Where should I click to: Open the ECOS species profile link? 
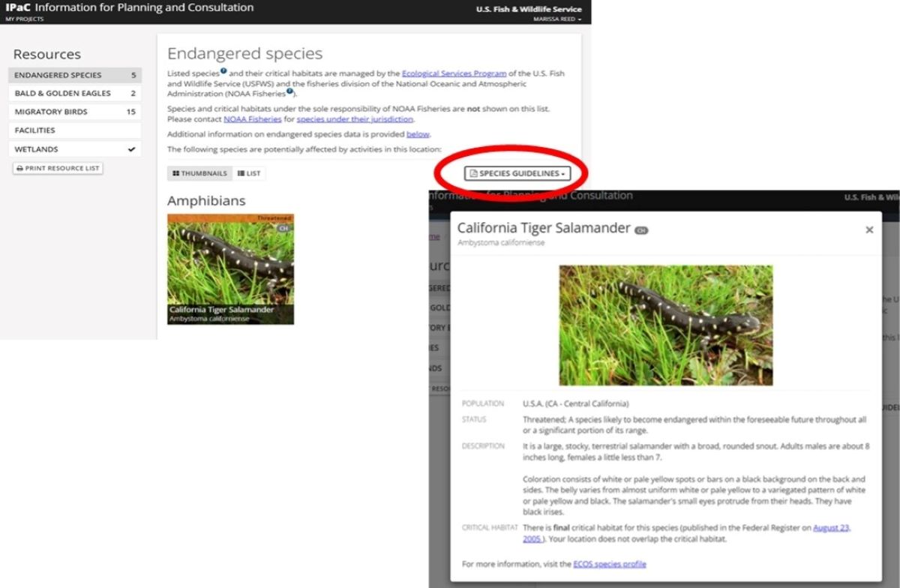[x=609, y=564]
